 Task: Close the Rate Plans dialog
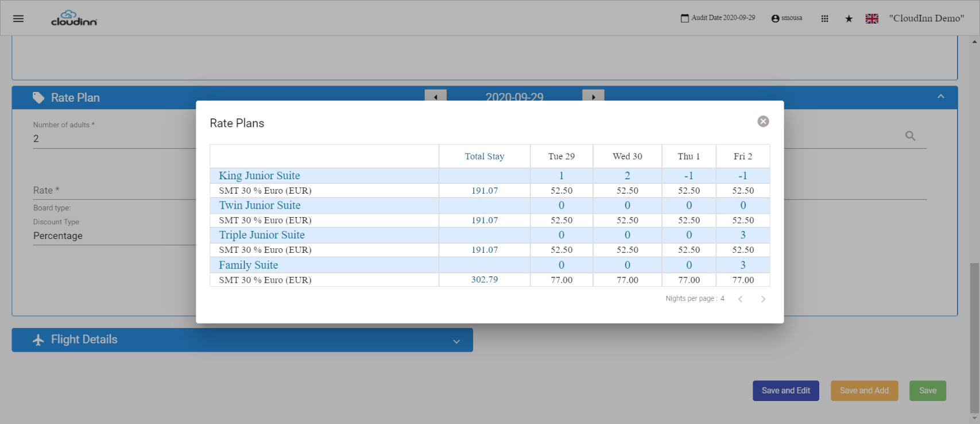763,121
